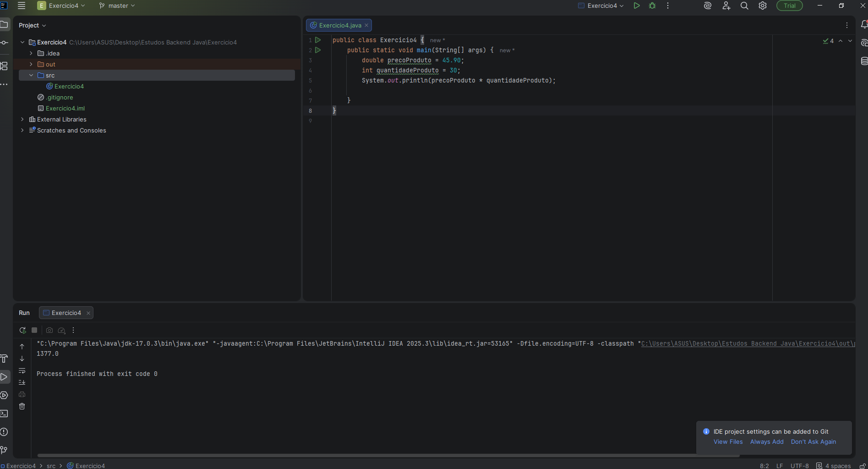The width and height of the screenshot is (868, 469).
Task: Open the master branch dropdown
Action: [117, 6]
